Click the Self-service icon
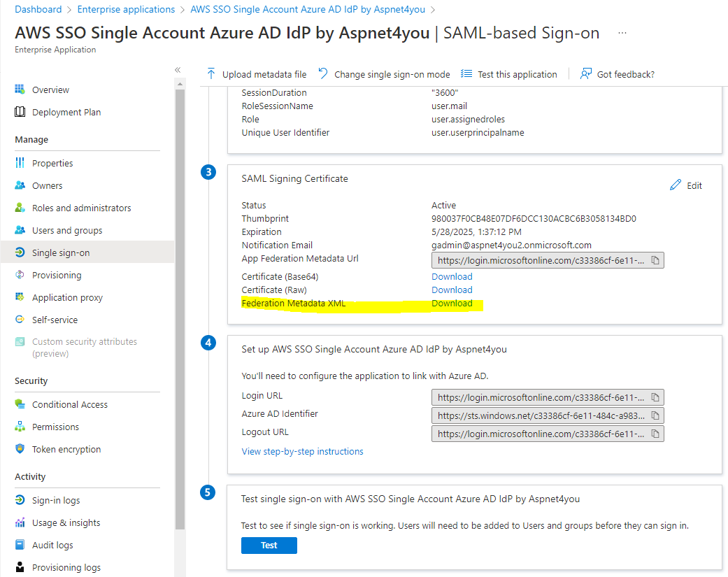Viewport: 728px width, 577px height. coord(20,320)
